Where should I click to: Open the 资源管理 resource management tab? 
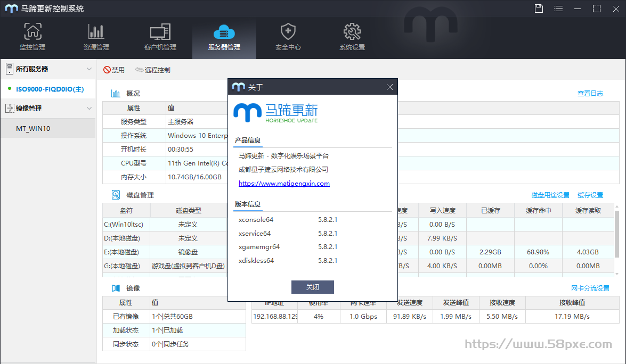coord(96,37)
